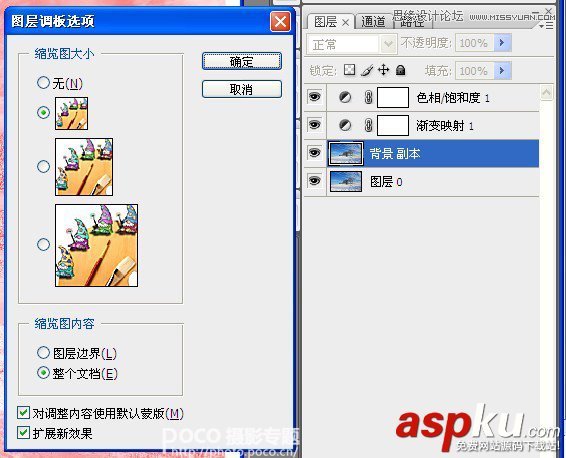Click the large preview thumbnail image
This screenshot has height=458, width=566.
click(x=96, y=245)
